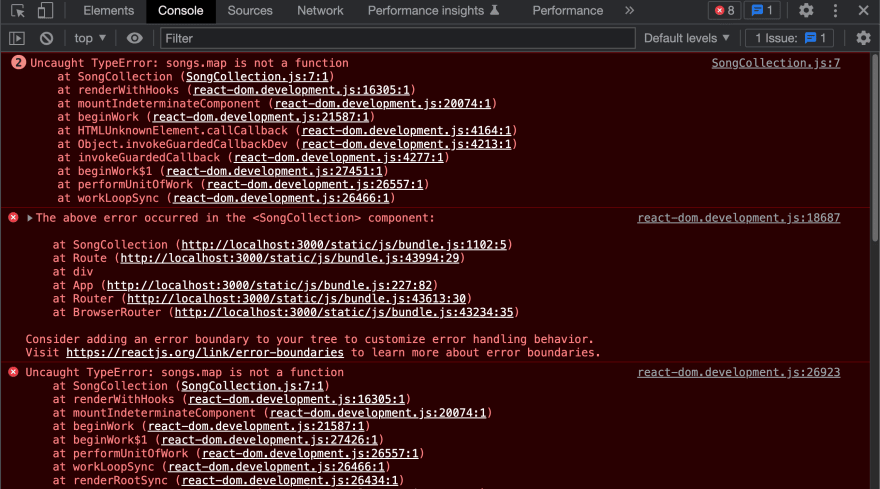Click the 1 Issue button
Viewport: 880px width, 489px height.
tap(790, 38)
